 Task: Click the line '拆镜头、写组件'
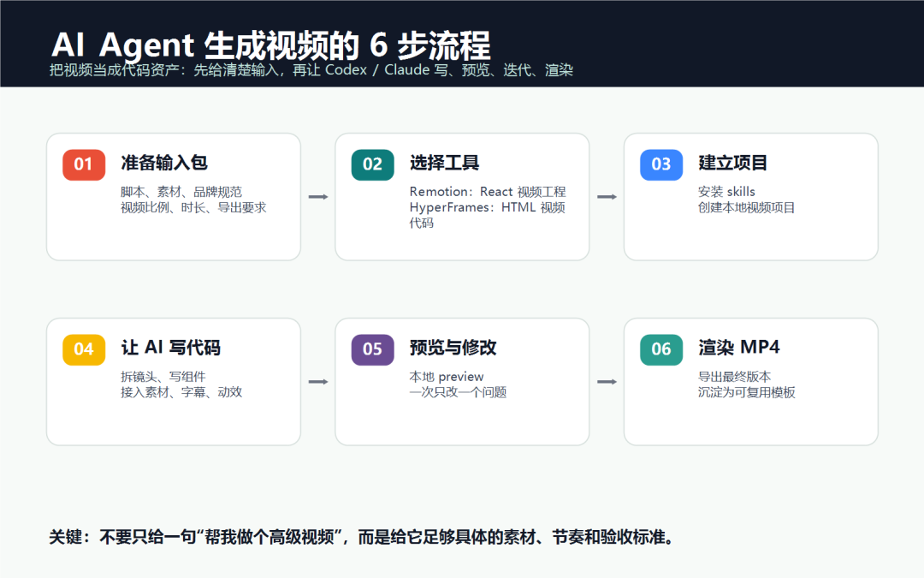163,377
